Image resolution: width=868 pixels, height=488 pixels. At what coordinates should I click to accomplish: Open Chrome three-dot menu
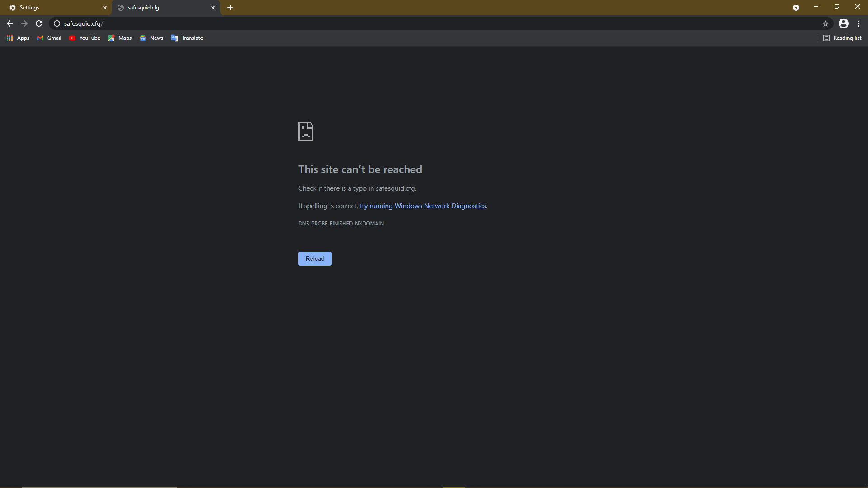[859, 23]
